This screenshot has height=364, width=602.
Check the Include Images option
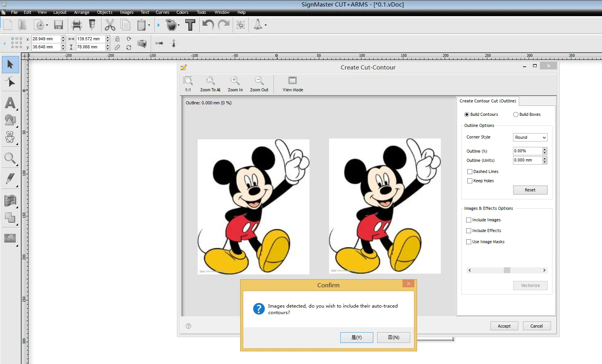coord(468,220)
